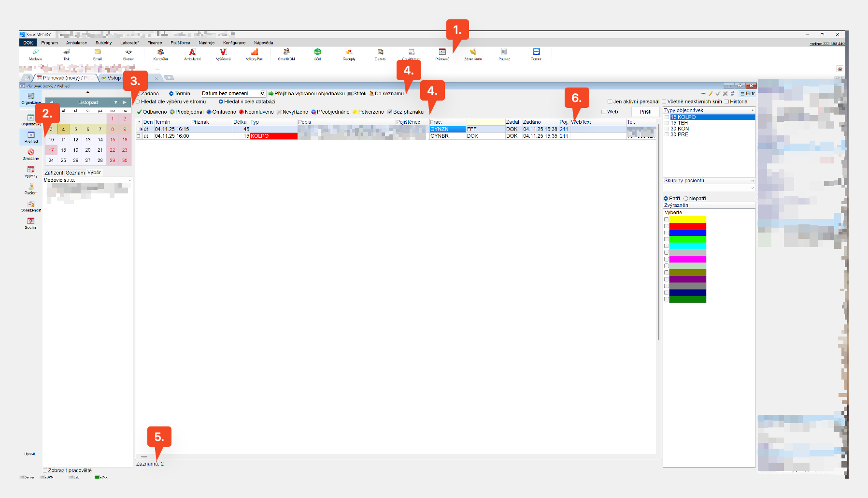Viewport: 868px width, 498px height.
Task: Open Objednávky in the planner sidebar
Action: point(31,120)
